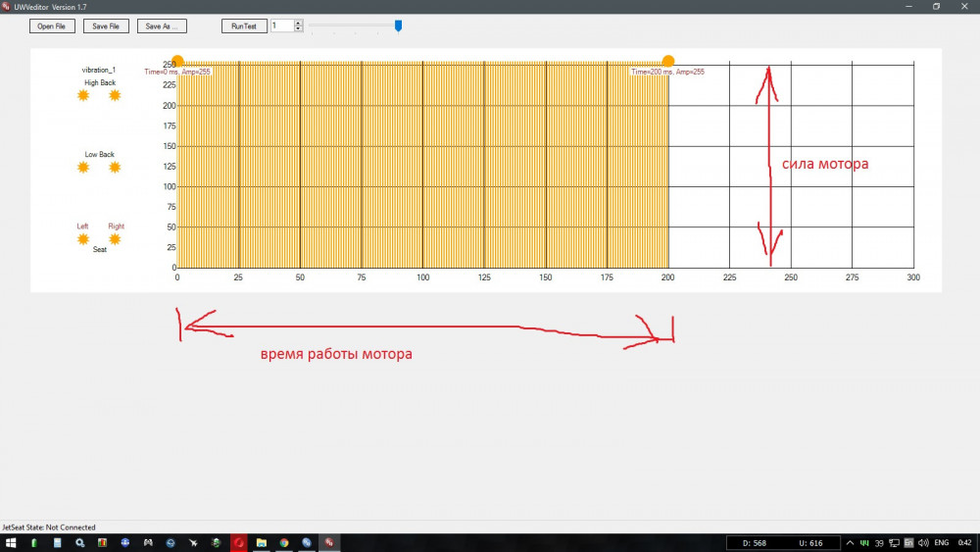Click the 0:42 system clock
The image size is (980, 552).
click(965, 542)
